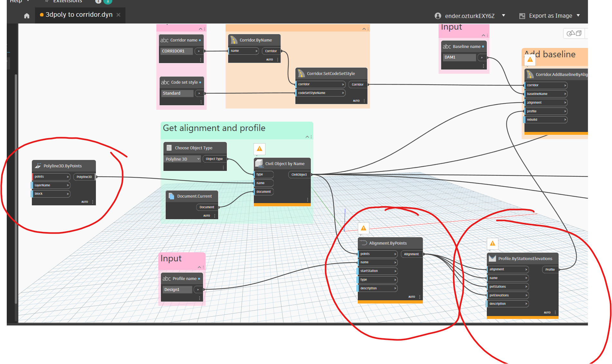Open the Extensions menu
Viewport: 612px width, 364px height.
click(x=67, y=1)
